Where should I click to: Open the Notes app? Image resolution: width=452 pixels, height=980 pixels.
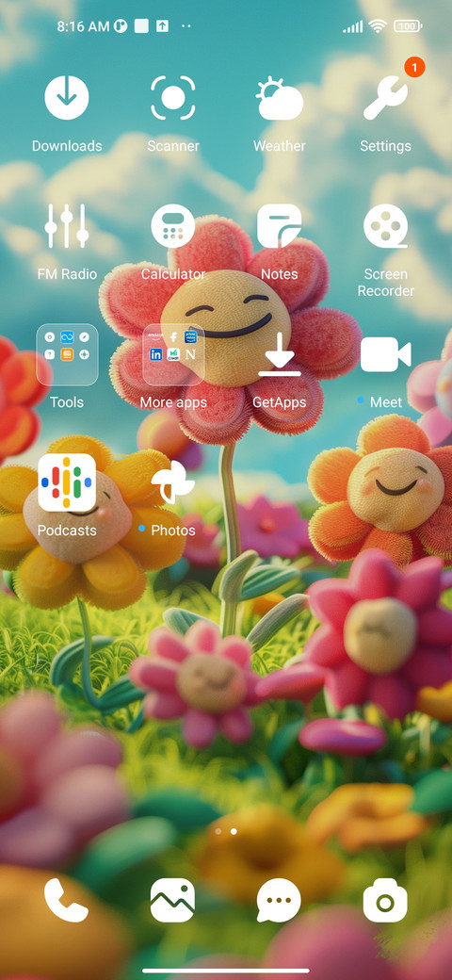(x=279, y=225)
